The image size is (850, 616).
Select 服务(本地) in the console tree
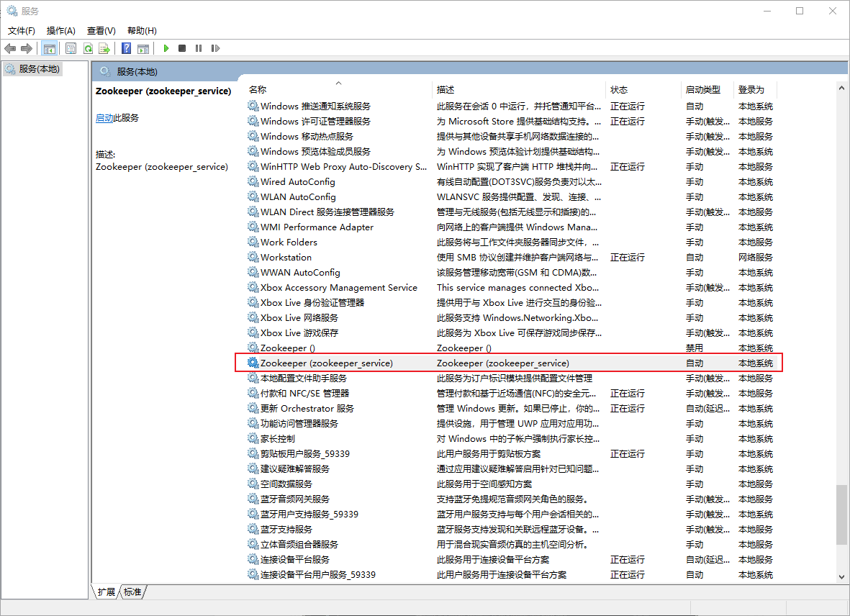pos(33,69)
